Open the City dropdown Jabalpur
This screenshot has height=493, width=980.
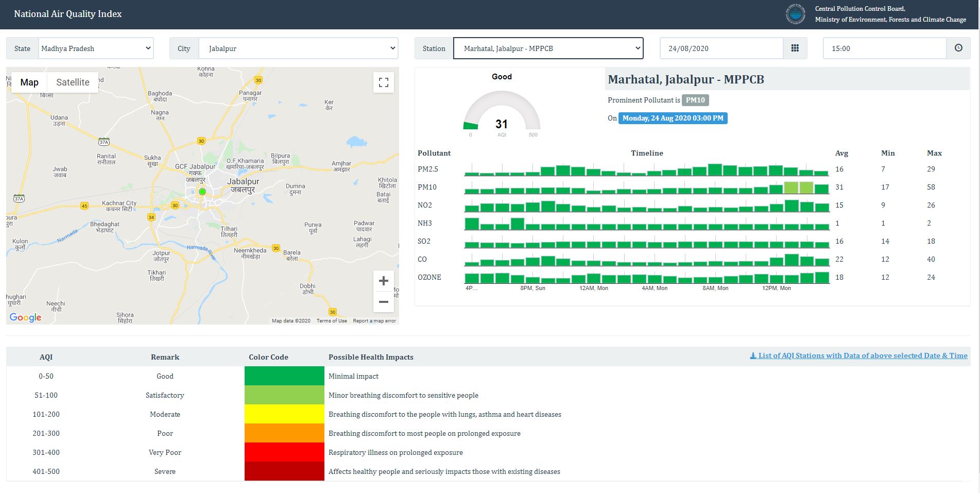coord(299,48)
